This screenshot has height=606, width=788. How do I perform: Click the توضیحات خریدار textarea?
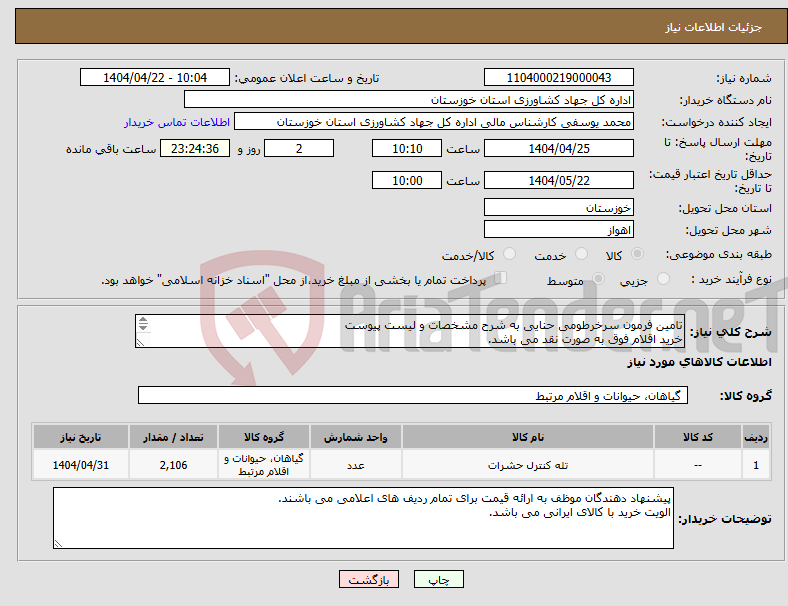(363, 518)
